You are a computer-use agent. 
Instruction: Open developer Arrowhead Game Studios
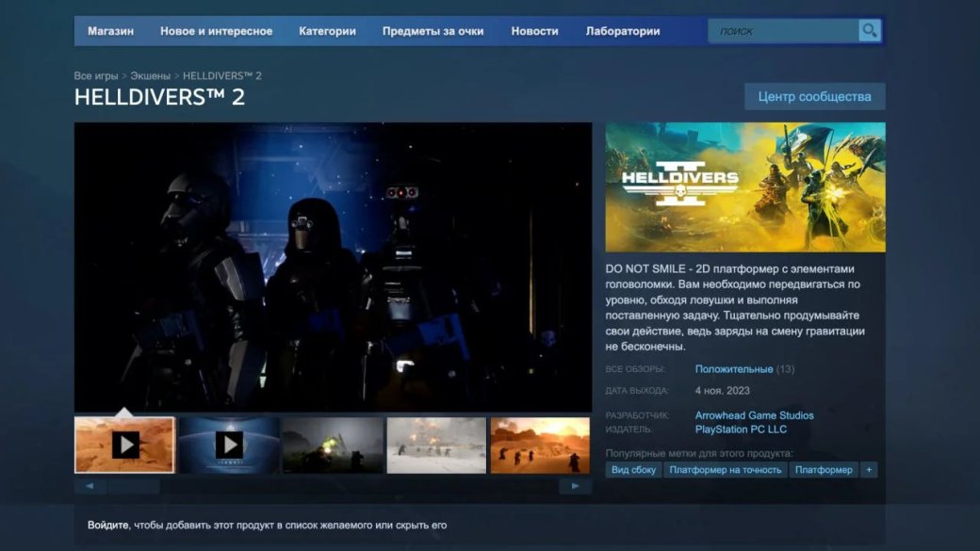(x=755, y=415)
